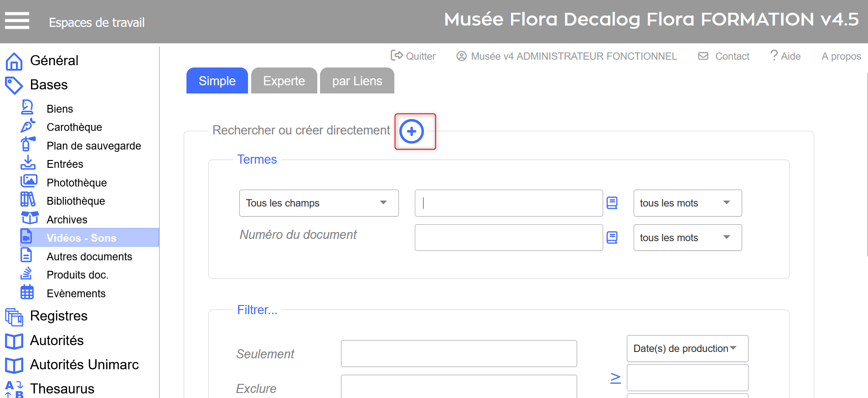The height and width of the screenshot is (398, 868).
Task: Click the Général home icon
Action: coord(14,61)
